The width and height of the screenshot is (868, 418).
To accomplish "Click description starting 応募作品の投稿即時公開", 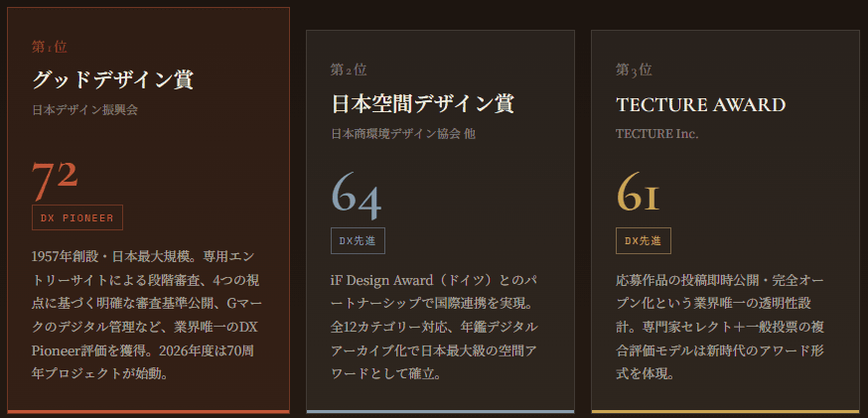I will tap(720, 327).
